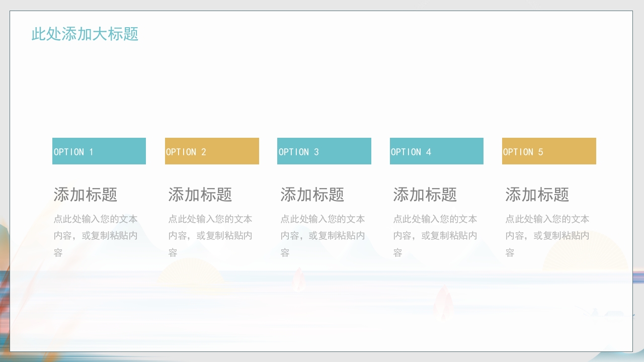The image size is (644, 362).
Task: Click the slide title 此处添加大标题
Action: [x=85, y=35]
